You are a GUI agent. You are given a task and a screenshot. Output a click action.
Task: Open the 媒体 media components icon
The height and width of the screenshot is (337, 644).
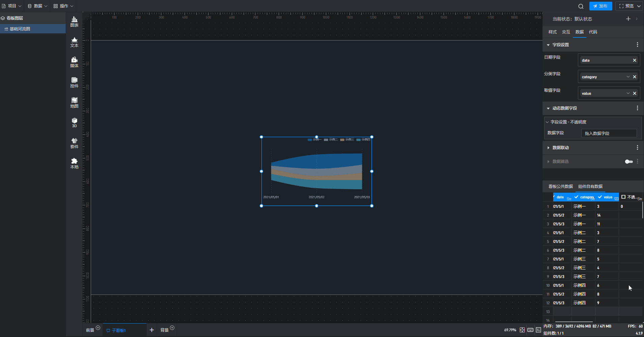tap(74, 62)
